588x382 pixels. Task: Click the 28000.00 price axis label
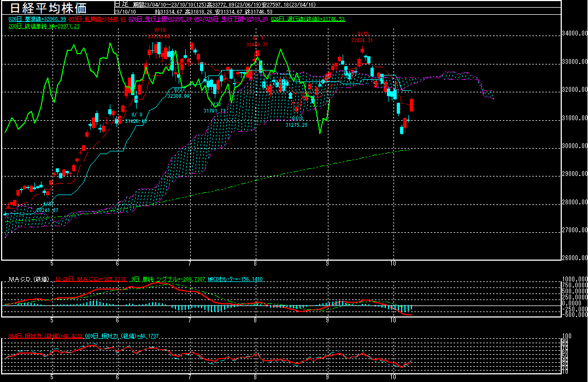(574, 202)
